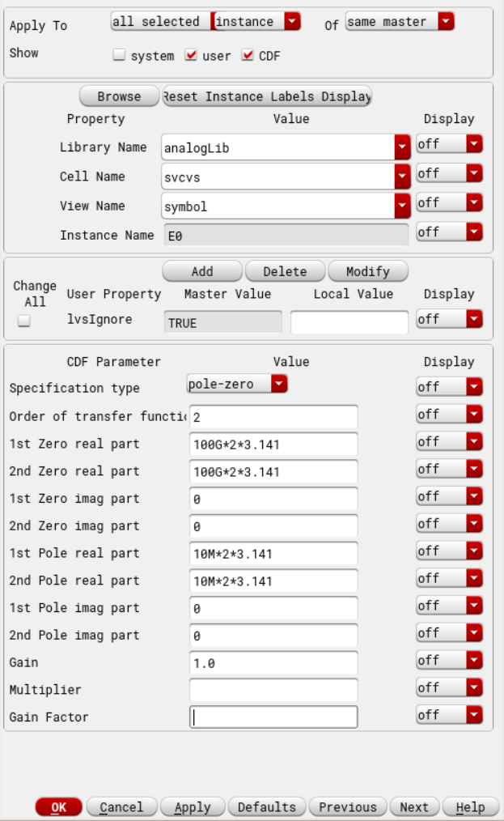Focus the 1st Pole real part field
The width and height of the screenshot is (504, 821).
[273, 553]
